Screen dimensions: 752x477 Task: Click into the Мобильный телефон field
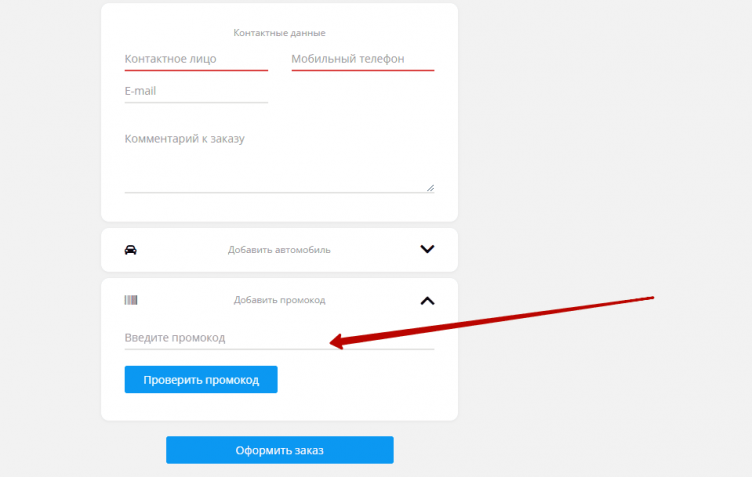(x=362, y=59)
